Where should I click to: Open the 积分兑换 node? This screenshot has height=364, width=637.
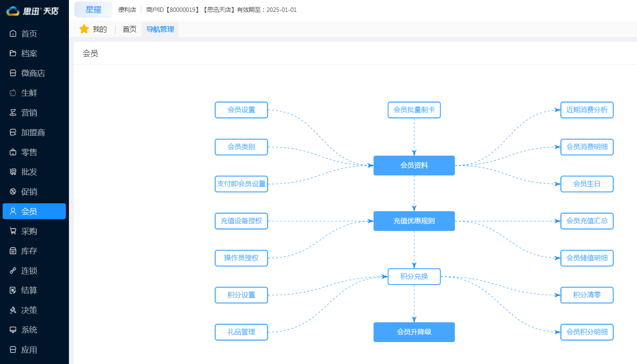(x=414, y=277)
